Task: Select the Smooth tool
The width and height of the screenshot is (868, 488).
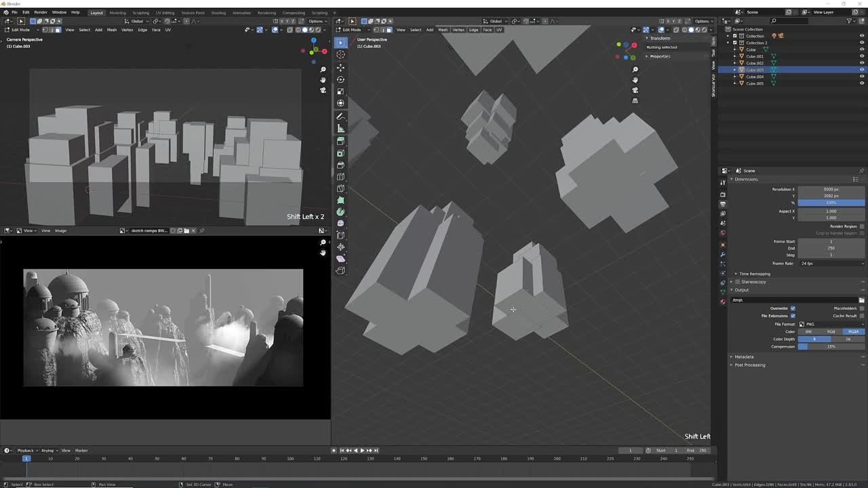Action: [340, 223]
